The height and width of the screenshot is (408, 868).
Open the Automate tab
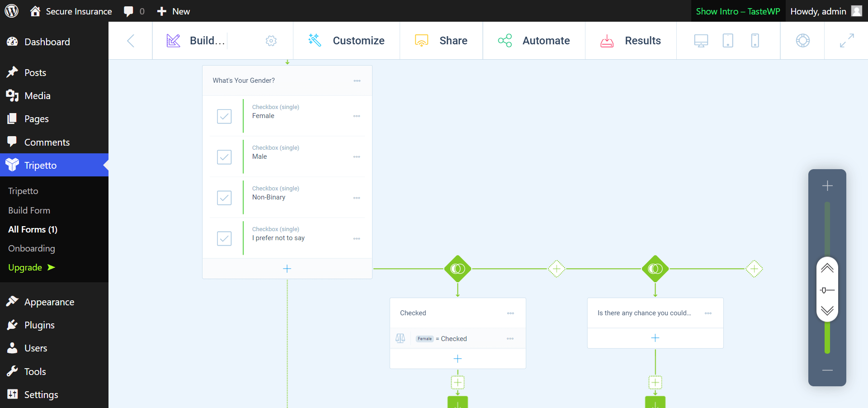[x=534, y=41]
